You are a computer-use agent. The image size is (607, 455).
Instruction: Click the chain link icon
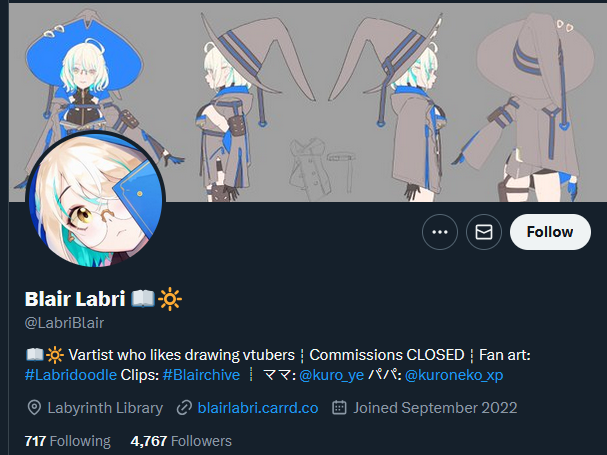(184, 408)
